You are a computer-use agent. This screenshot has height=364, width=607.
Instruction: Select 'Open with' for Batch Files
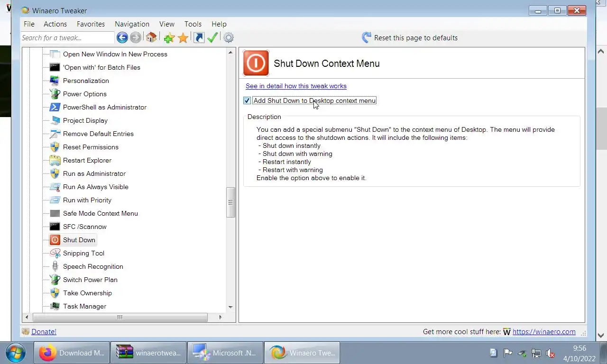click(x=101, y=67)
